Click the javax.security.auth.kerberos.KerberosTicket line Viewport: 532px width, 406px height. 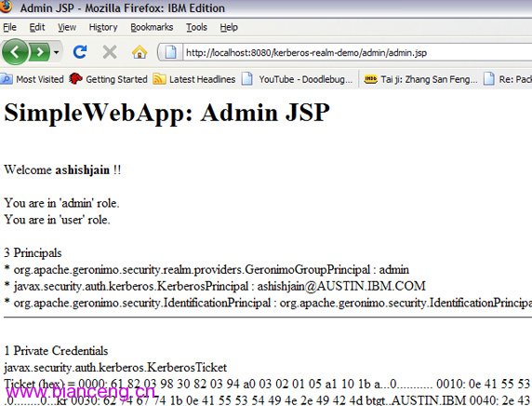tap(115, 368)
